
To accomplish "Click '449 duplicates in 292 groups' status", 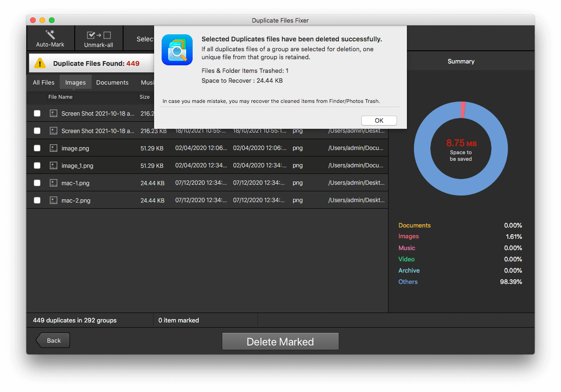I will pos(75,321).
